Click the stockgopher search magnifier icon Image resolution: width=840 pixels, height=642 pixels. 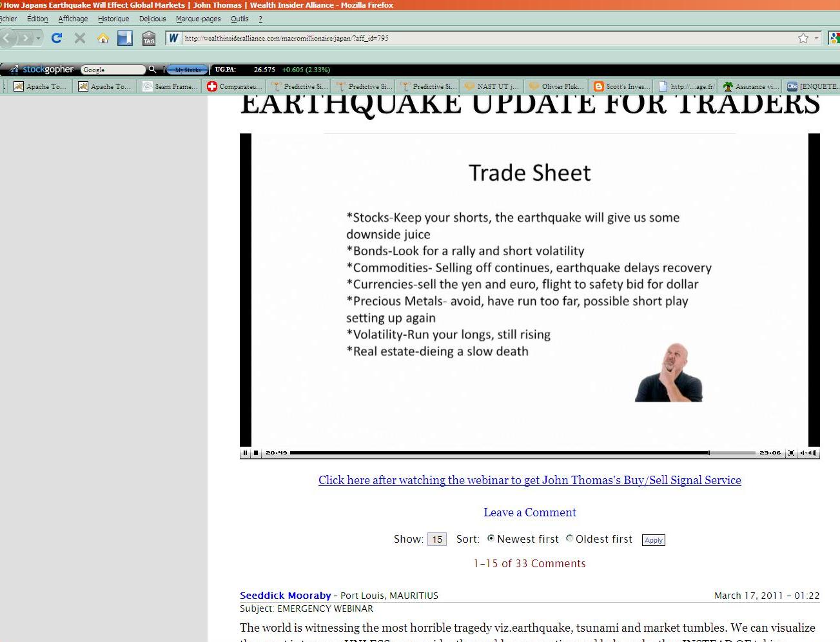click(152, 70)
